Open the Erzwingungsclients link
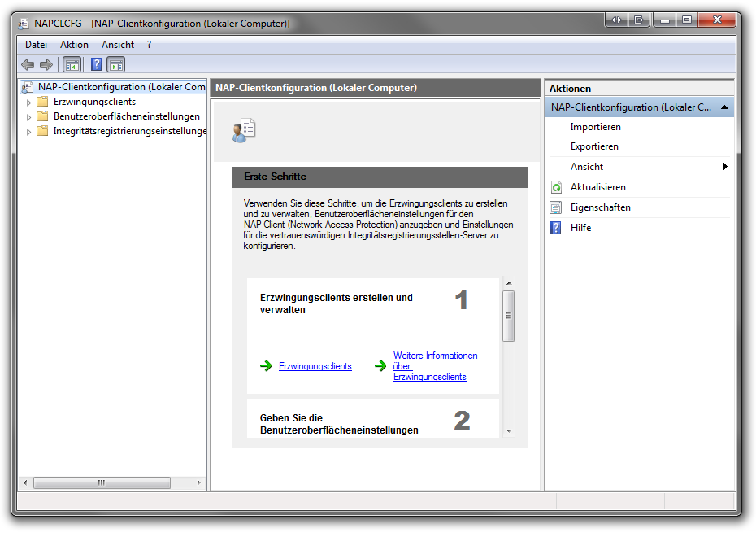Viewport: 756px width, 537px height. 315,367
